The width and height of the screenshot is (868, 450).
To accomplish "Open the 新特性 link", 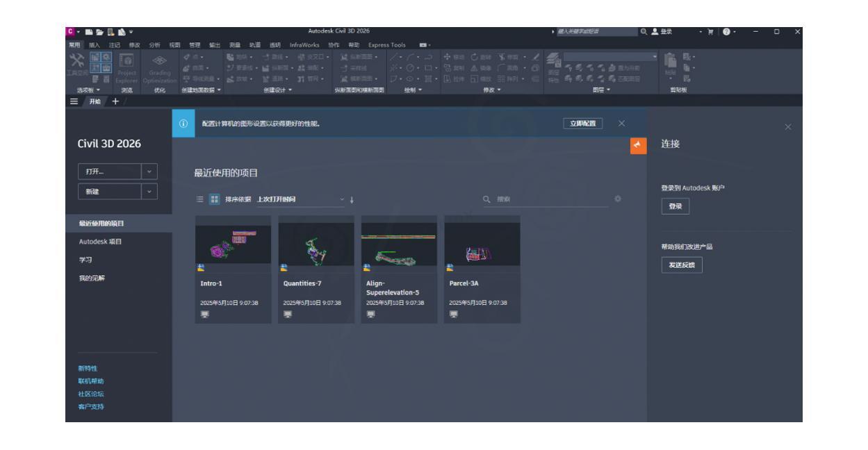I will (x=88, y=369).
